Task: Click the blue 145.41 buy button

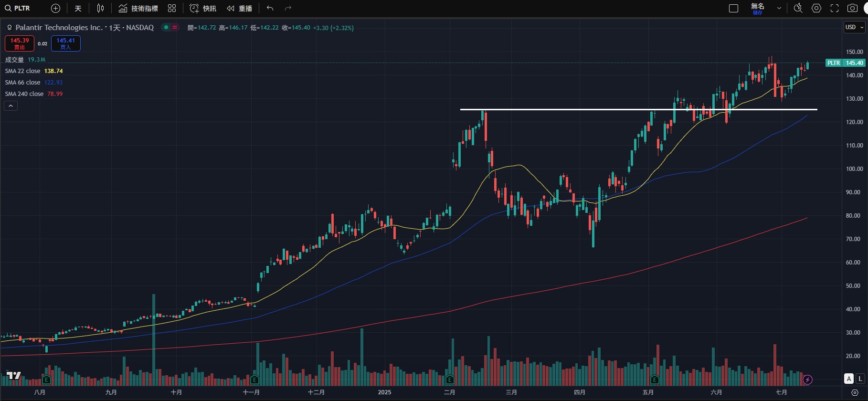Action: 66,43
